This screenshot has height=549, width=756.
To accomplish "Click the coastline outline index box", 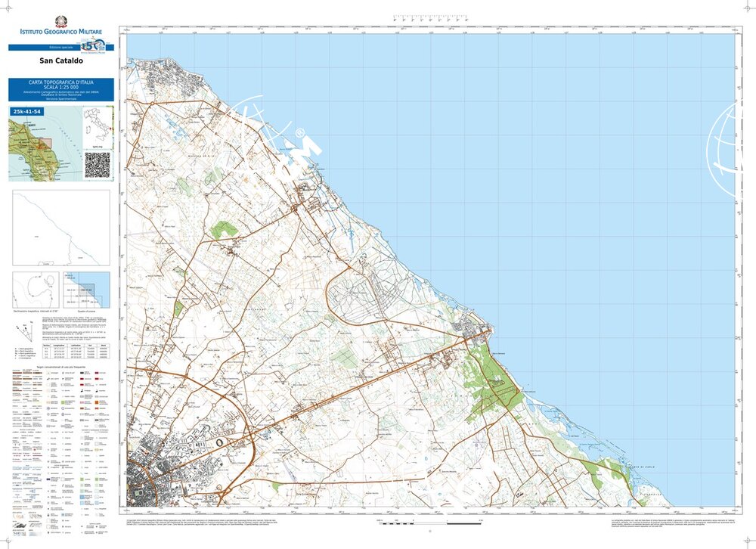I will point(60,227).
